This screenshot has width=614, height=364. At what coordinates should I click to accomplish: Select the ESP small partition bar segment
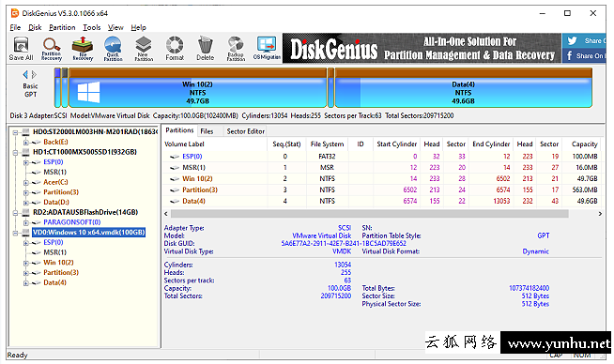tap(57, 88)
